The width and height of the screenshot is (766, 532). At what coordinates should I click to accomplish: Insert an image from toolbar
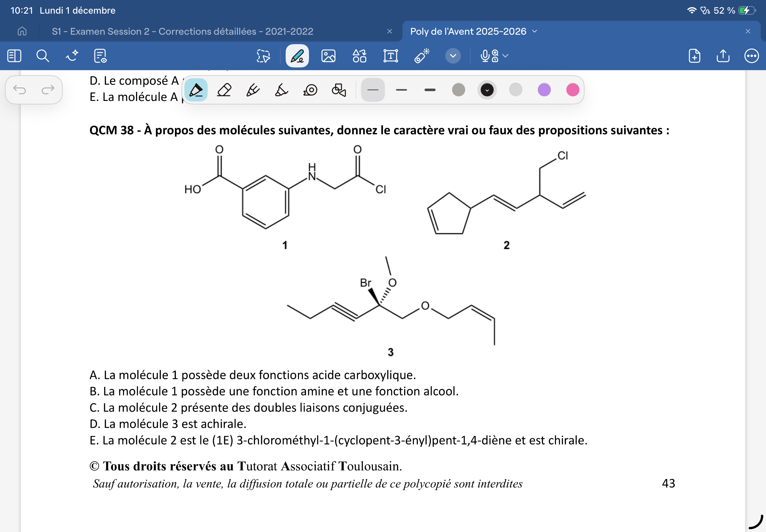pos(328,56)
